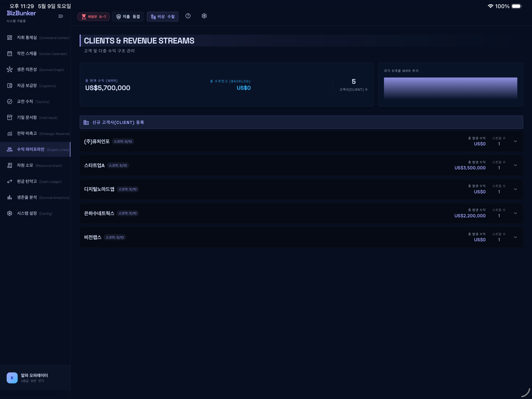Click the Intel Vault archive icon
This screenshot has width=532, height=399.
10,117
